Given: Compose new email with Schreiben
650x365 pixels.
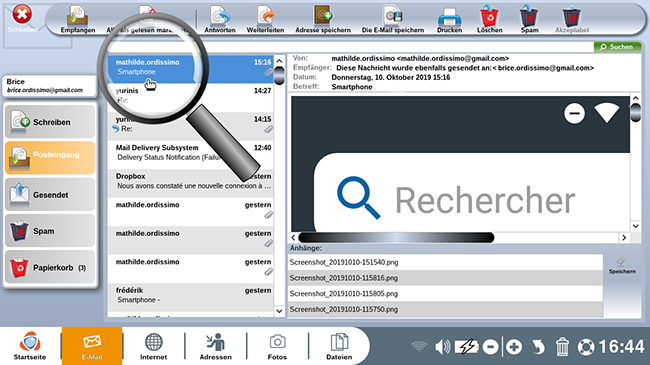Looking at the screenshot, I should click(x=50, y=122).
